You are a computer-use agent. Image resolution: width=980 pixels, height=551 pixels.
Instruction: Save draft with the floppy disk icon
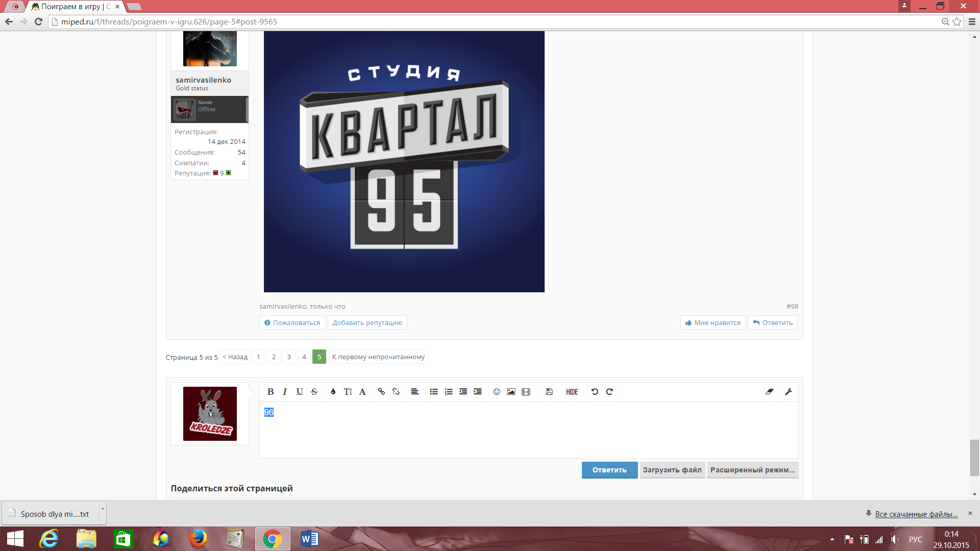pos(549,392)
